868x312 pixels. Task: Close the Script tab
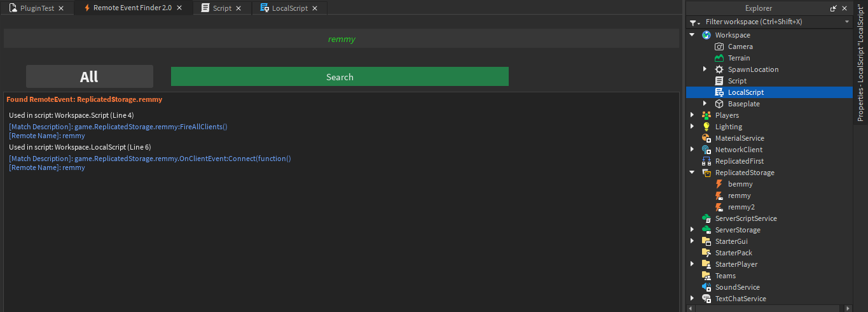pos(238,8)
